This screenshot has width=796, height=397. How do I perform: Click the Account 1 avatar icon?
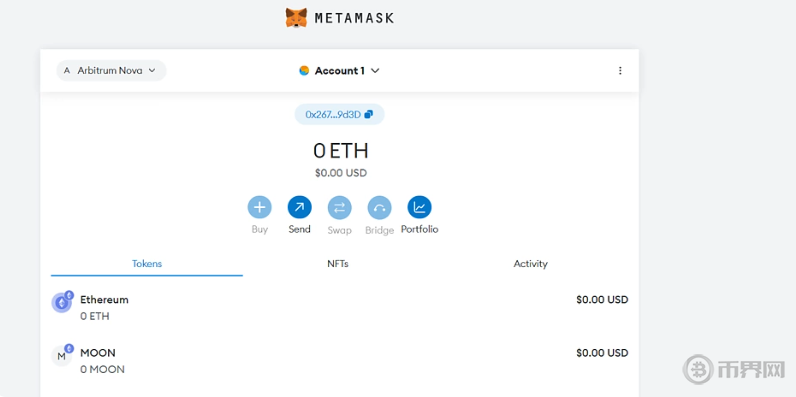[304, 71]
